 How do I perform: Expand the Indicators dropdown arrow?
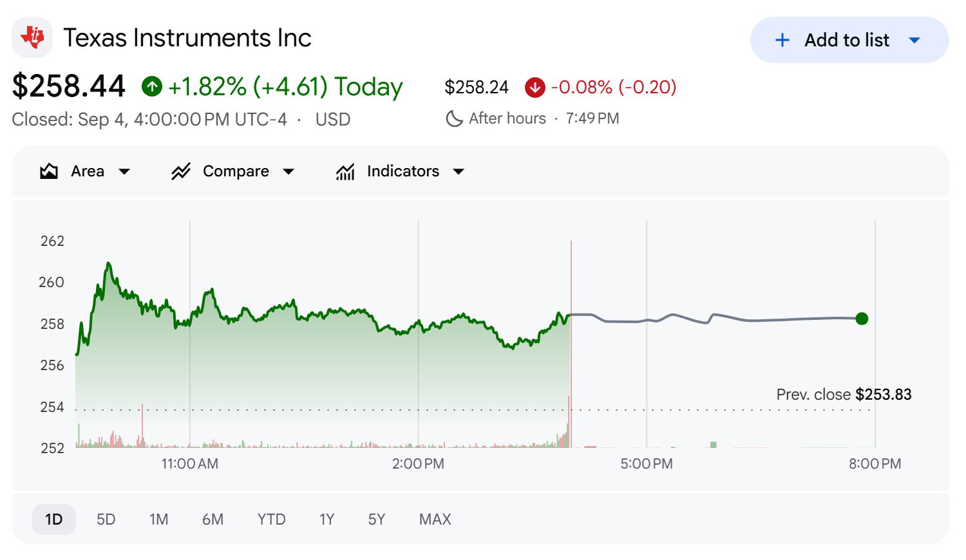pyautogui.click(x=459, y=172)
